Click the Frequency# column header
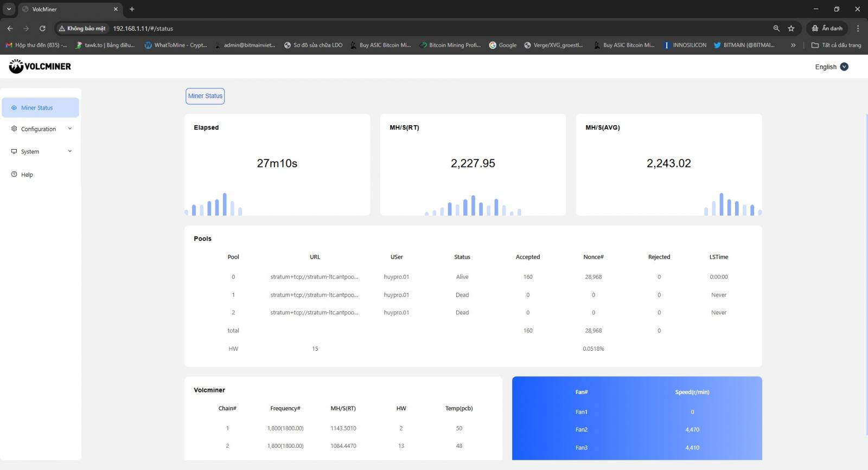 tap(285, 408)
